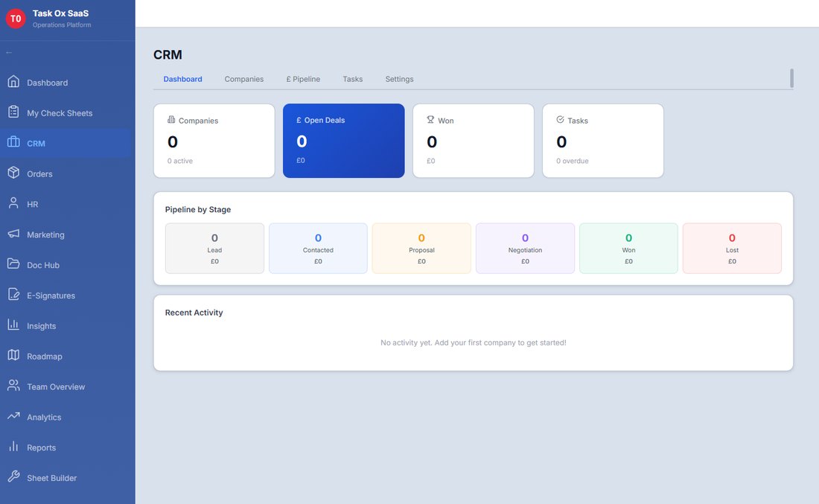This screenshot has width=819, height=504.
Task: Select the Proposal pipeline stage box
Action: point(421,248)
